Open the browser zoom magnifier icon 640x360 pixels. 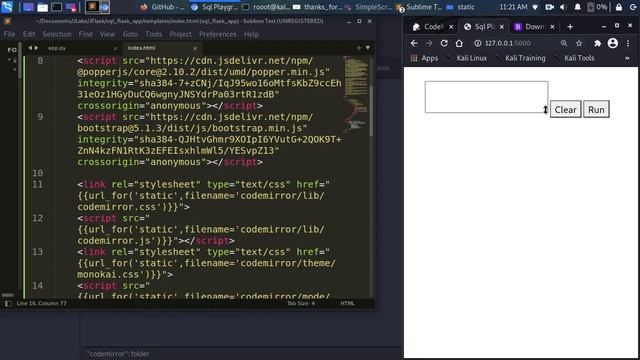coord(564,43)
